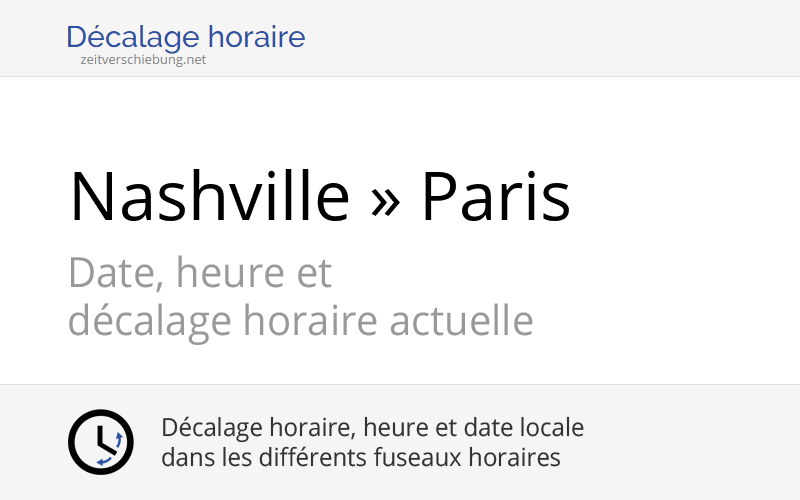Click "dans les différents fuseaux horaires" footer line
Image resolution: width=800 pixels, height=500 pixels.
[x=360, y=458]
